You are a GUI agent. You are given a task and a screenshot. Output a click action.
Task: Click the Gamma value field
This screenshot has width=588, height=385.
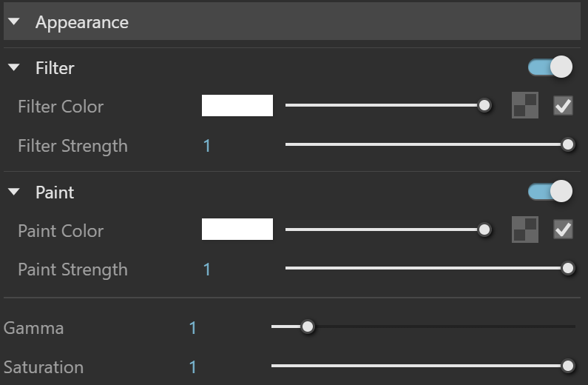pos(193,328)
